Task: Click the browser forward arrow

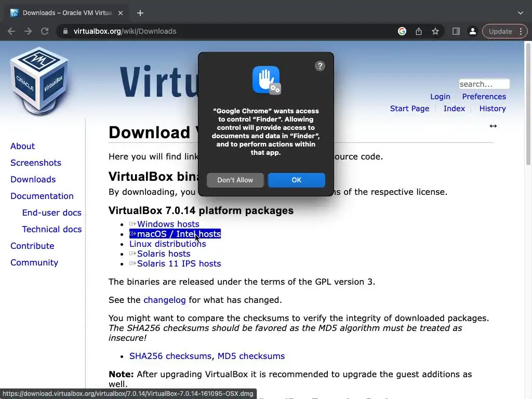Action: (28, 31)
